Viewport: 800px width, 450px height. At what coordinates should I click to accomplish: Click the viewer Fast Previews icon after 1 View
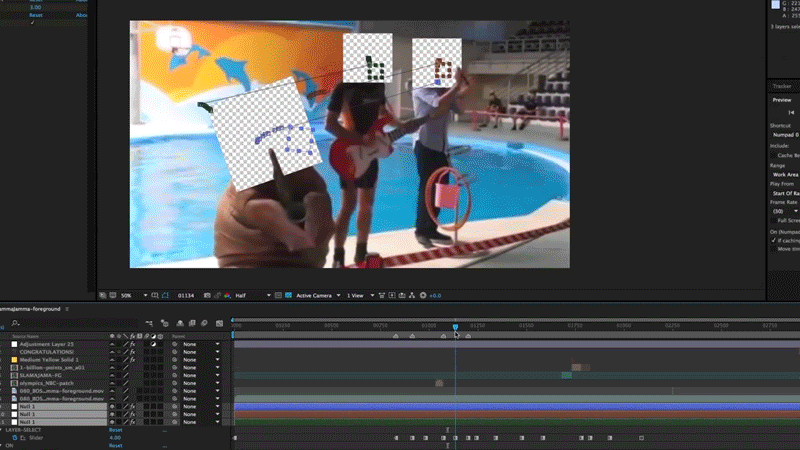(x=392, y=295)
